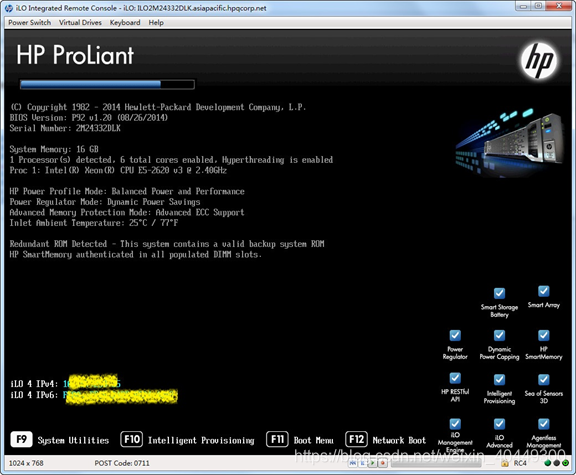
Task: Click the 1024 x 768 resolution text
Action: point(26,463)
